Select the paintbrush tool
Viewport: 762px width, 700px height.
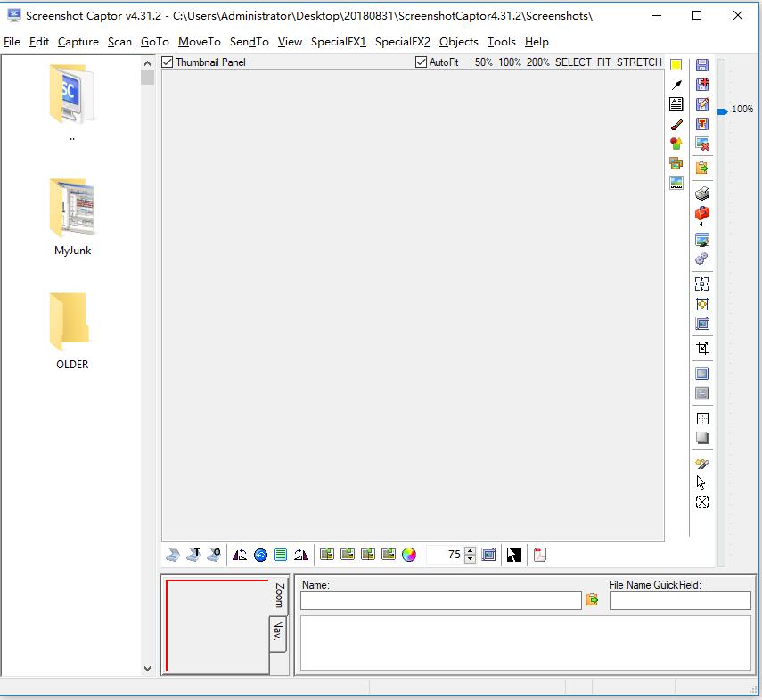tap(676, 125)
